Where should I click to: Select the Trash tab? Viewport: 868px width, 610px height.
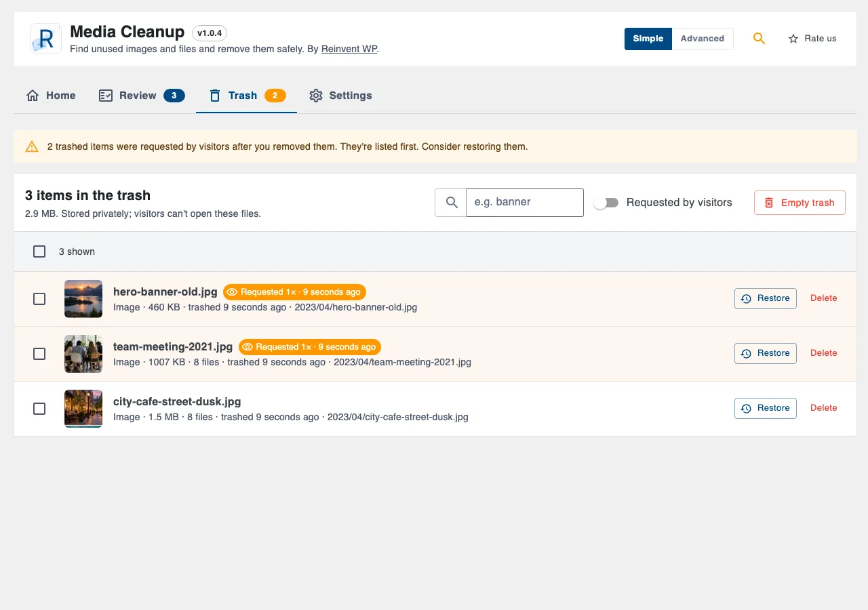click(x=247, y=96)
